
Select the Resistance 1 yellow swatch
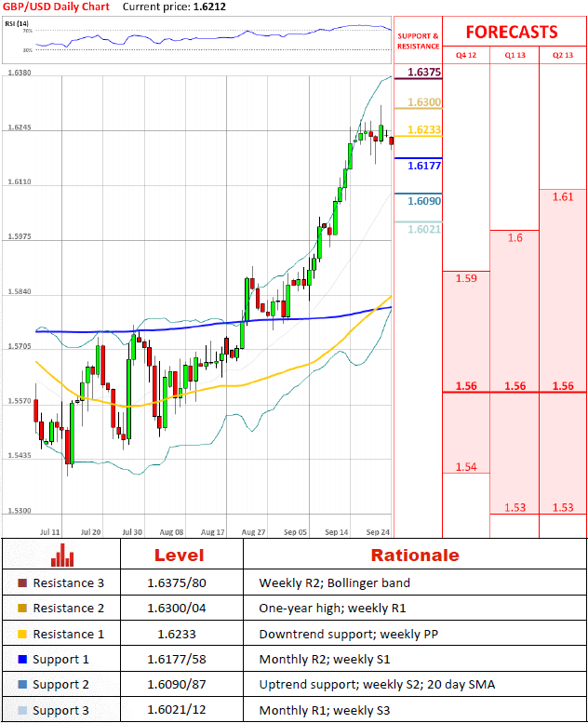coord(22,634)
